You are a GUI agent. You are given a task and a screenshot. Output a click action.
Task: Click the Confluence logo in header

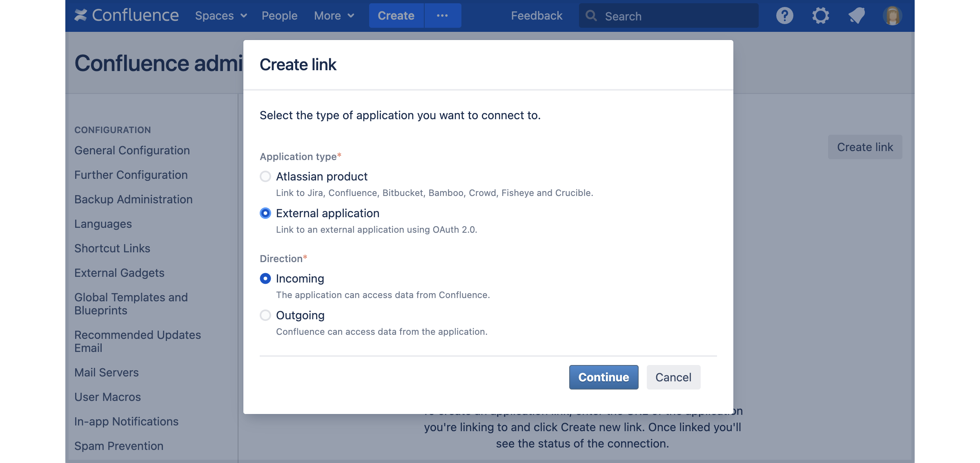[127, 16]
